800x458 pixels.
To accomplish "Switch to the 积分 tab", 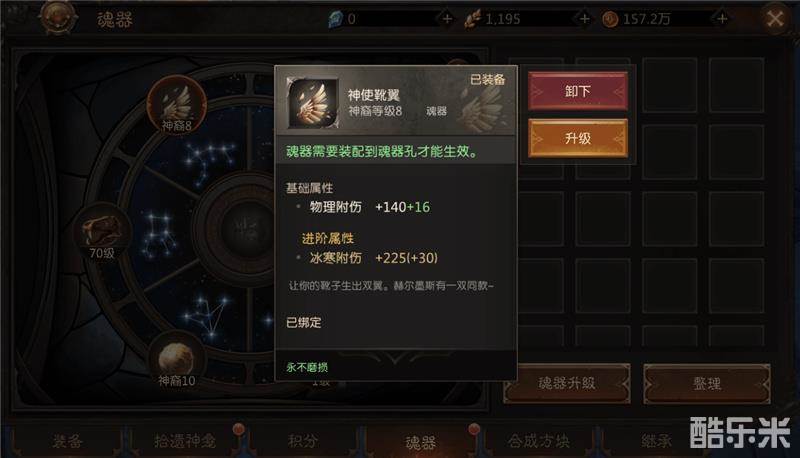I will (303, 441).
